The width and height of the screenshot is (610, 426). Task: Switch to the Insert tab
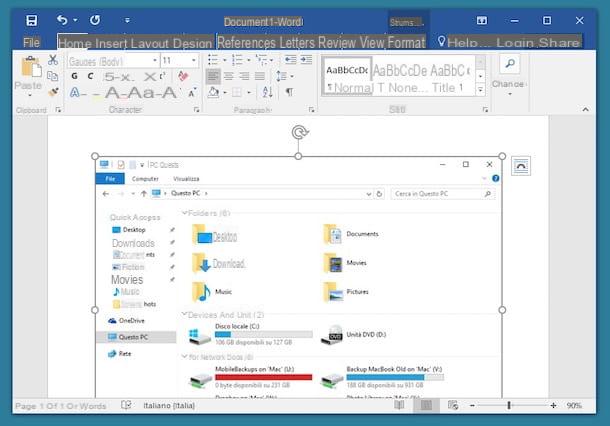click(x=111, y=43)
